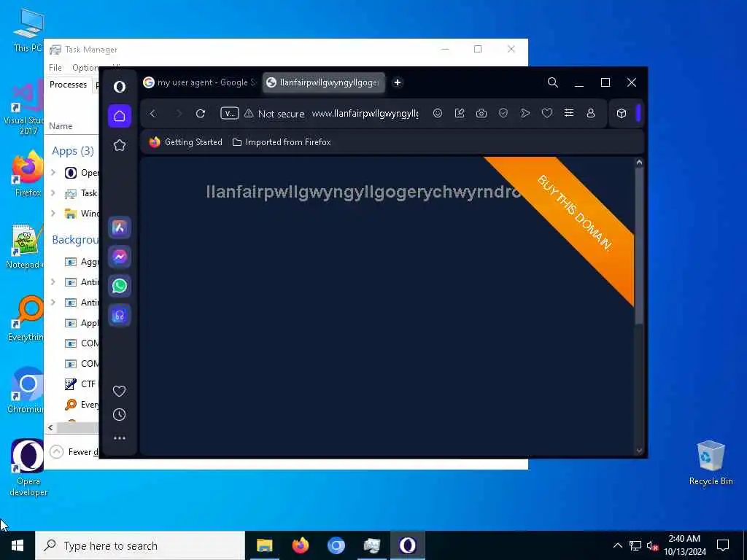Open File Explorer from taskbar
The width and height of the screenshot is (747, 560).
coord(264,545)
